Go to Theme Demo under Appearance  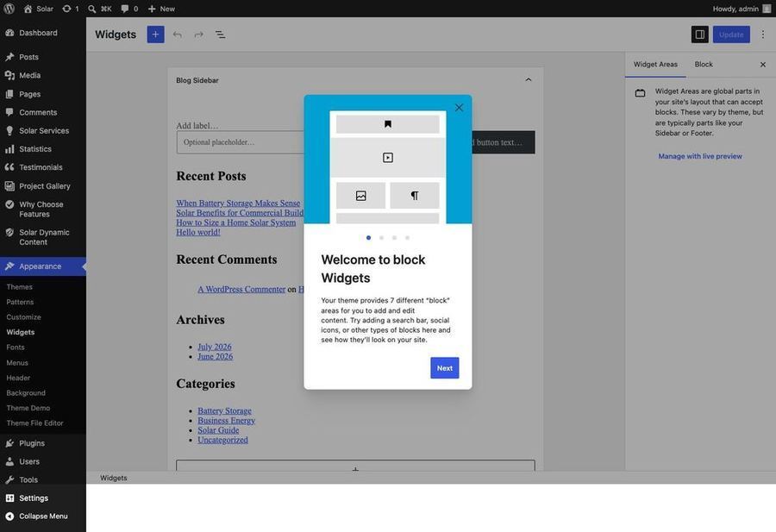28,408
